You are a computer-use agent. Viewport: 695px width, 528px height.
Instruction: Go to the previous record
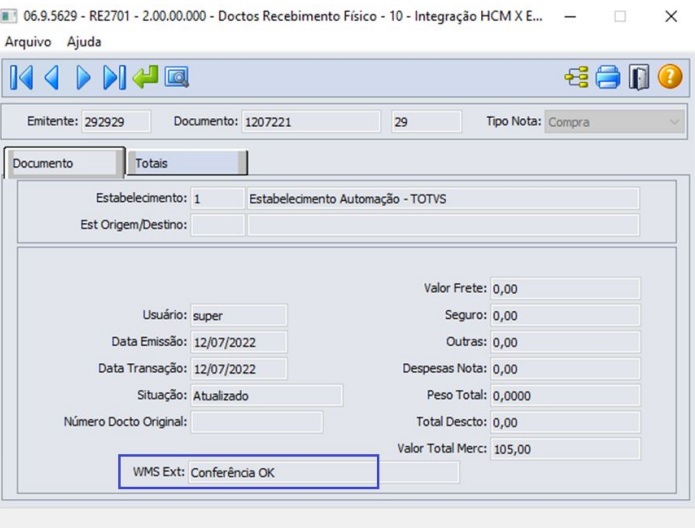pyautogui.click(x=52, y=78)
